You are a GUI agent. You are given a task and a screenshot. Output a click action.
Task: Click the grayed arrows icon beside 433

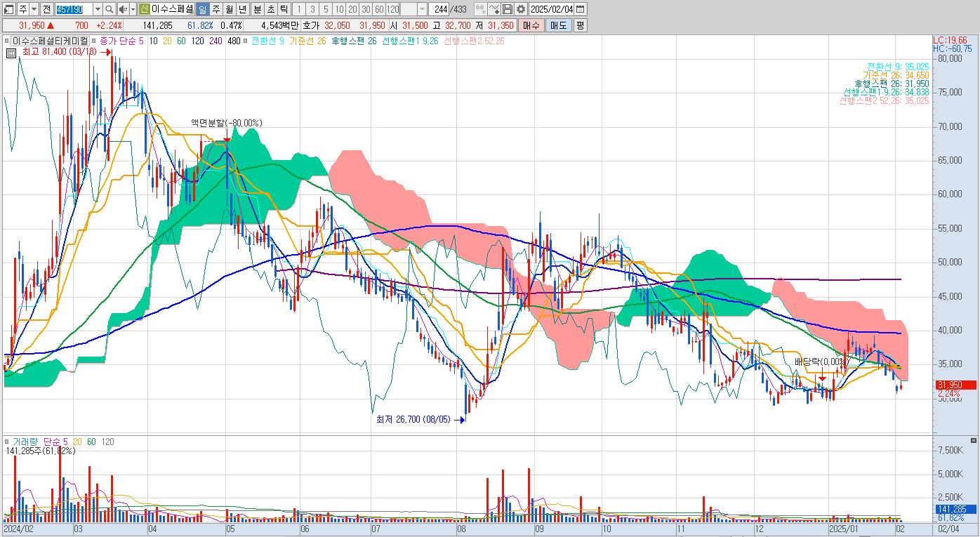click(x=479, y=9)
